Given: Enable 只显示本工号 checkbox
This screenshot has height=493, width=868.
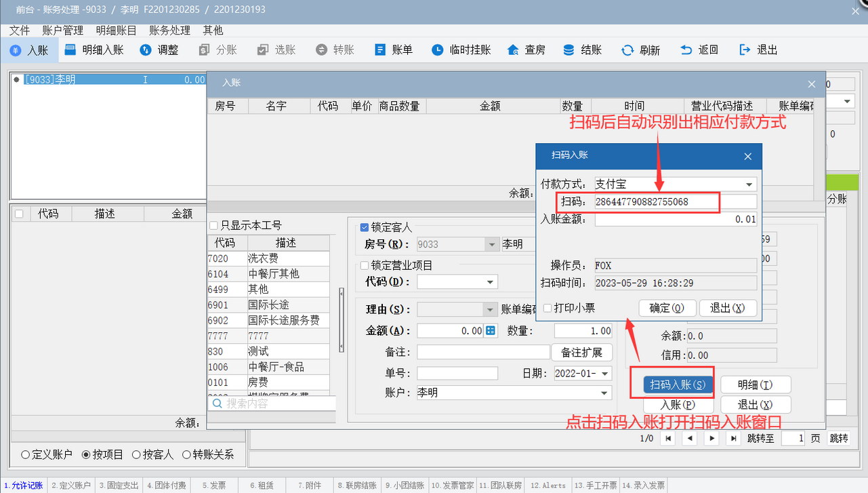Looking at the screenshot, I should 214,225.
